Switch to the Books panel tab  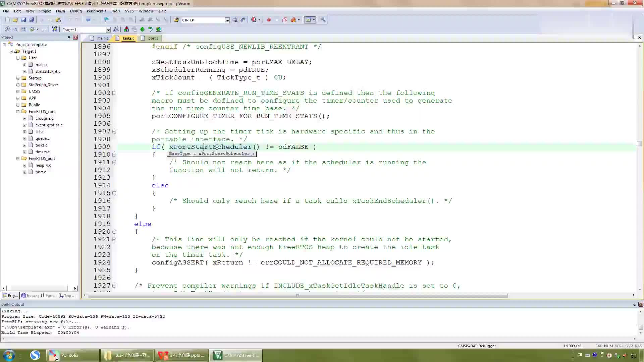[x=30, y=296]
